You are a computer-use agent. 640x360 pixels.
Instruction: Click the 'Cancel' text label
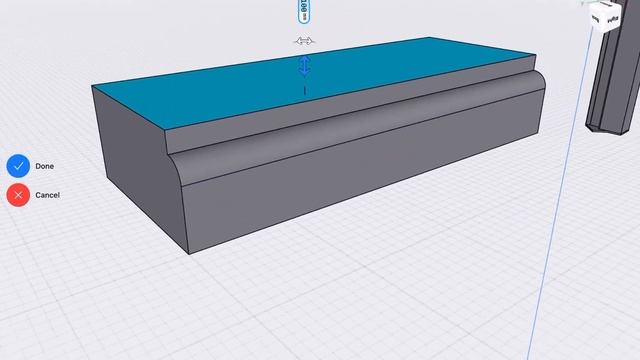tap(47, 195)
